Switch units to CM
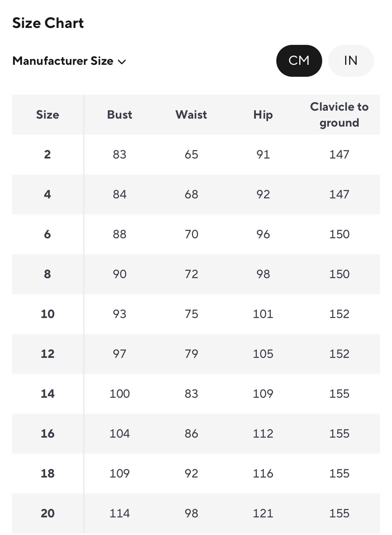 tap(299, 61)
